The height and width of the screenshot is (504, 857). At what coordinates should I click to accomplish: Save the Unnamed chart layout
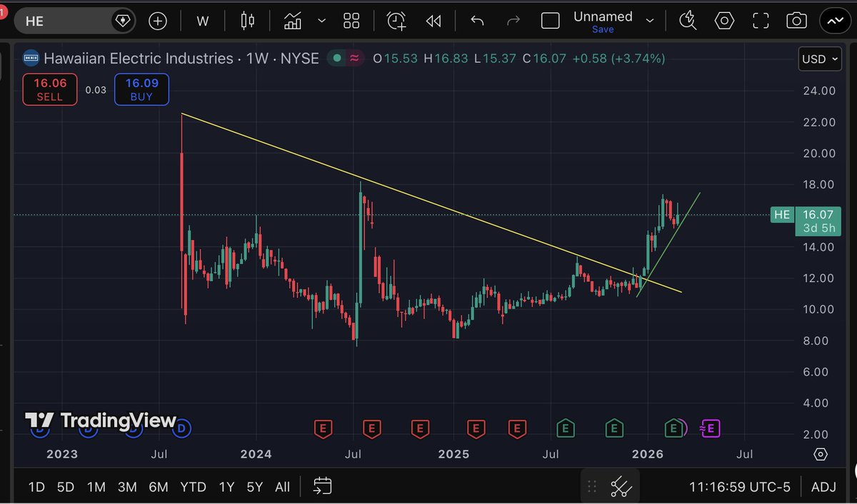pos(603,29)
